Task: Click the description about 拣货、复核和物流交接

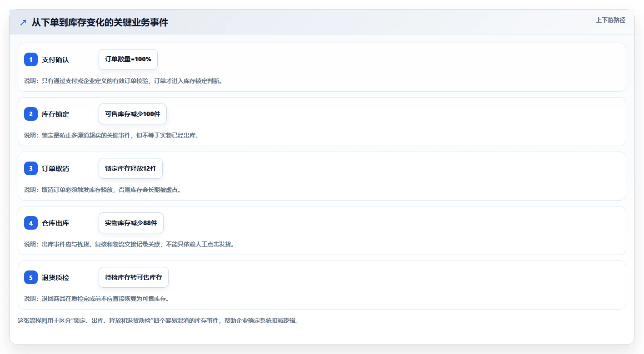Action: point(129,244)
